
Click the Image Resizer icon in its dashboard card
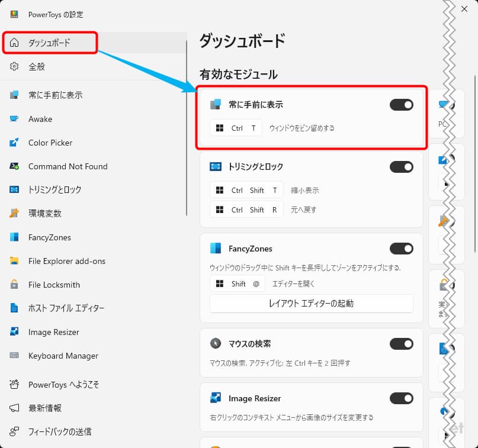point(216,398)
